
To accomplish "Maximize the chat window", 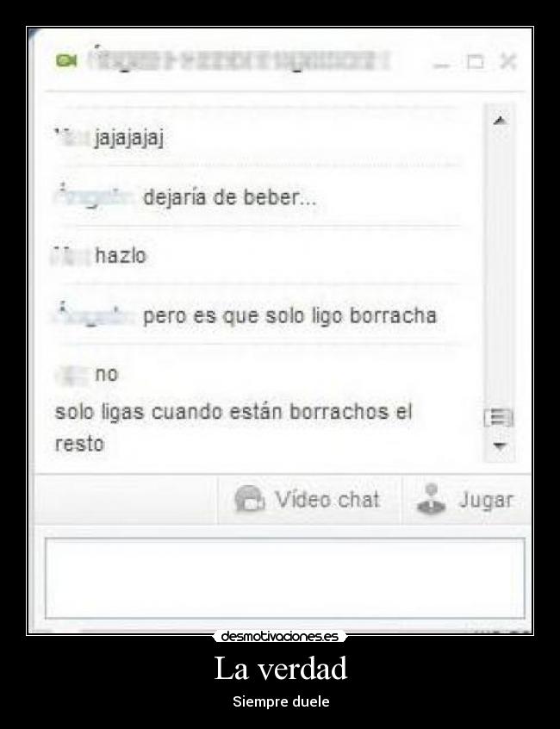I will [475, 61].
